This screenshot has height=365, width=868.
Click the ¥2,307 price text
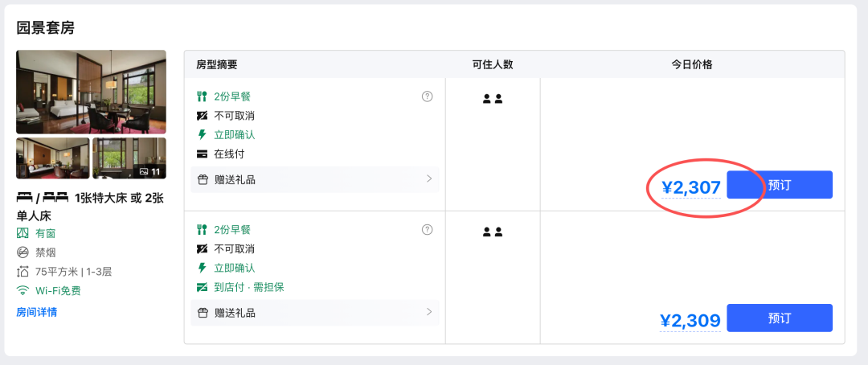tap(690, 188)
